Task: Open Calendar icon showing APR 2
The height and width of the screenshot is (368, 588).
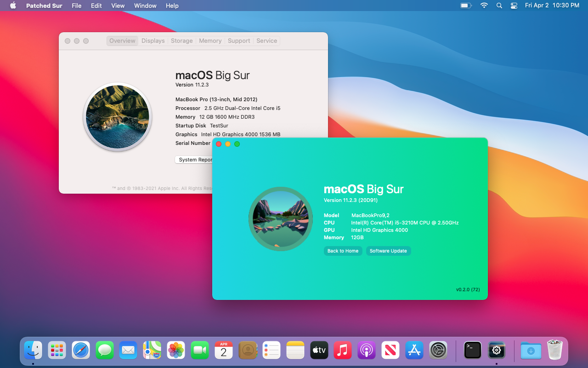Action: click(x=224, y=351)
